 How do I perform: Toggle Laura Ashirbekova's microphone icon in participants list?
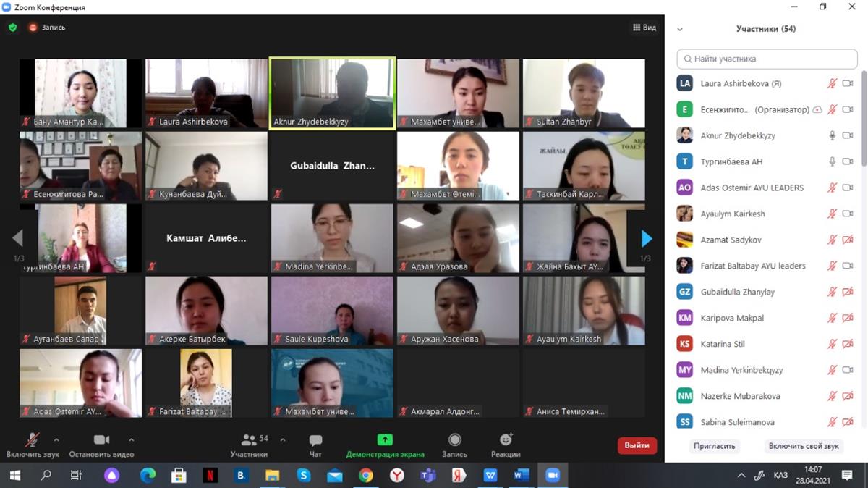[832, 83]
